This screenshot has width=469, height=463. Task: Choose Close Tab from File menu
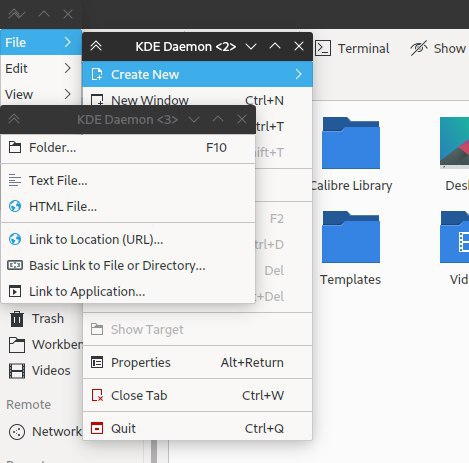point(197,395)
